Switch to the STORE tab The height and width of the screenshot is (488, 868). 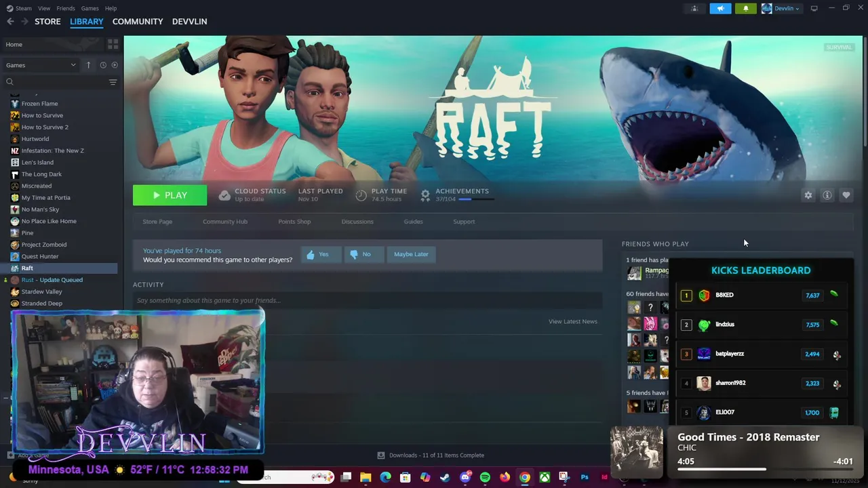coord(47,22)
